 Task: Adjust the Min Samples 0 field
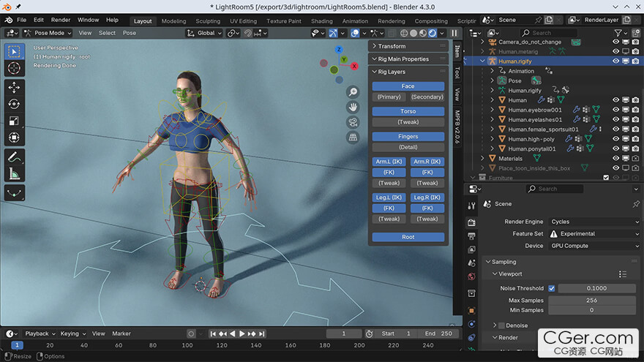[x=592, y=310]
